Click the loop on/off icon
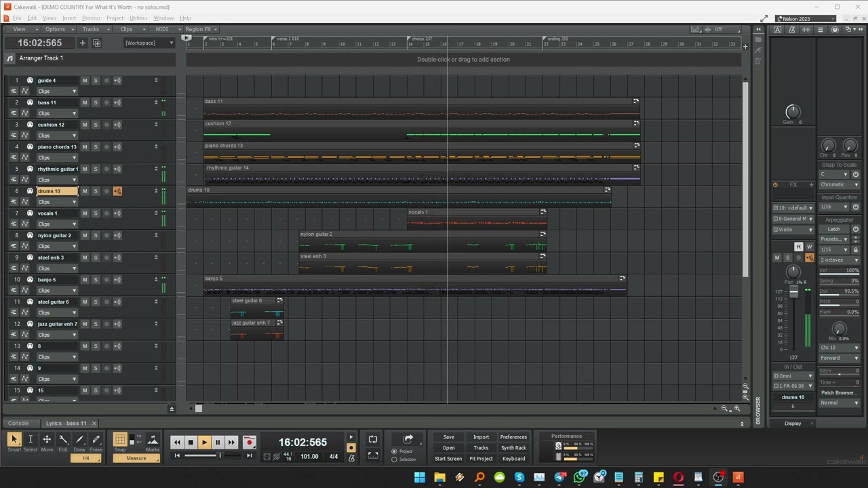The width and height of the screenshot is (868, 488). coord(373,439)
